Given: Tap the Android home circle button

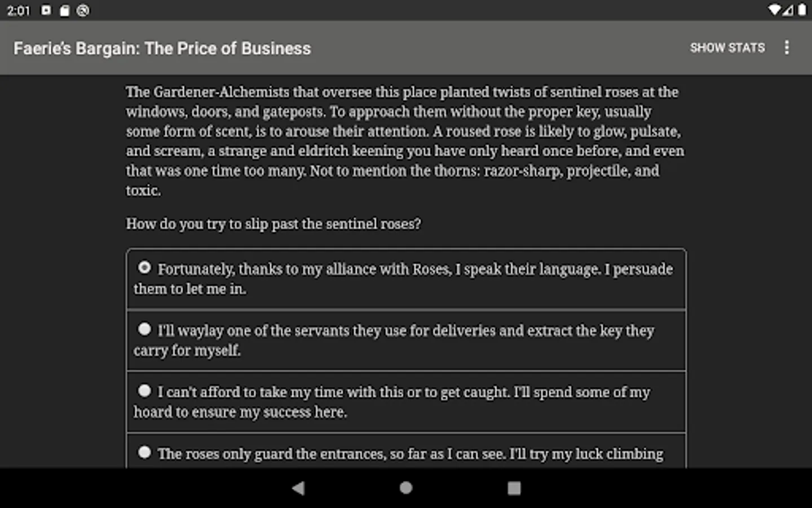Looking at the screenshot, I should pos(405,488).
